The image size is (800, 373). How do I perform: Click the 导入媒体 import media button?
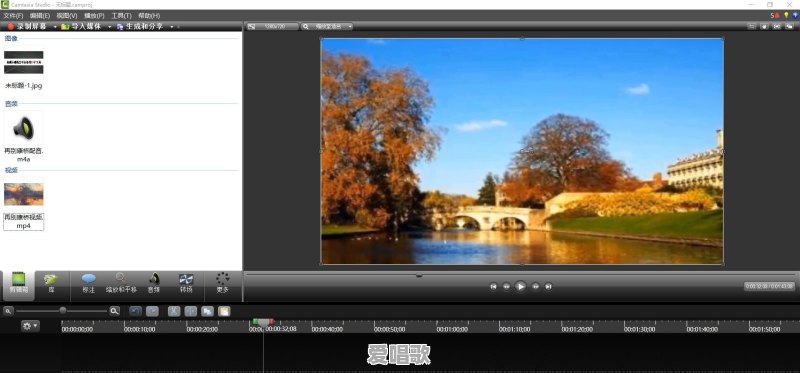81,27
